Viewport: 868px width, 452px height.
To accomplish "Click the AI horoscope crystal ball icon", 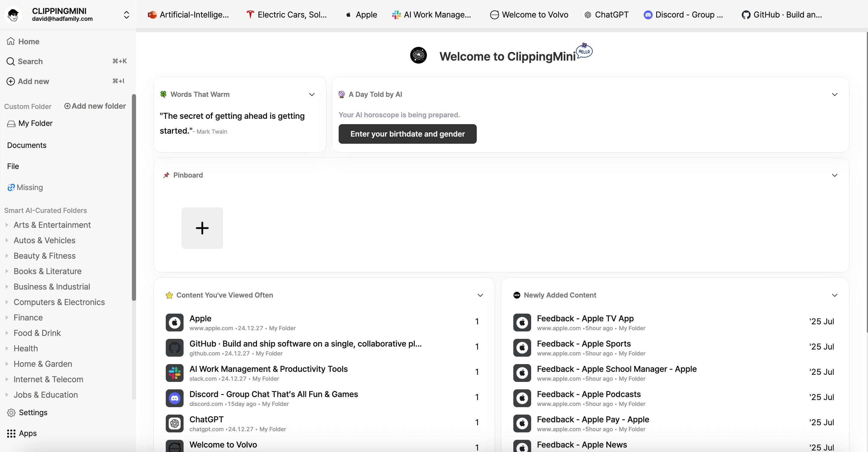I will 342,95.
